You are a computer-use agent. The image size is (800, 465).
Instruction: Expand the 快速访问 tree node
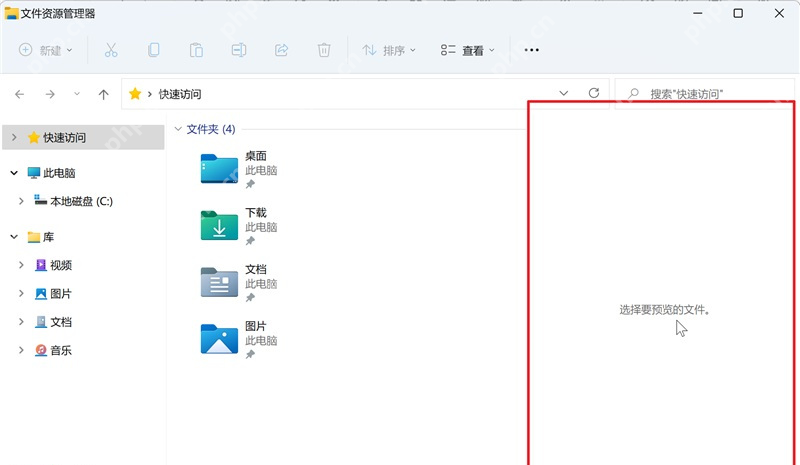tap(14, 137)
